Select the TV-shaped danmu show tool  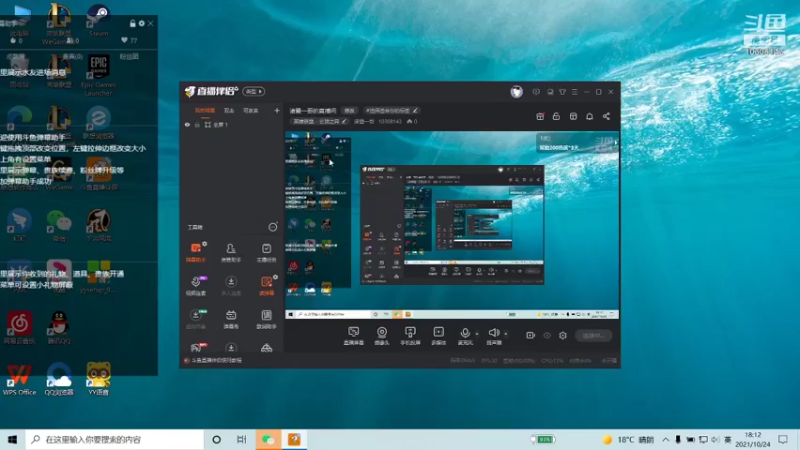coord(231,319)
